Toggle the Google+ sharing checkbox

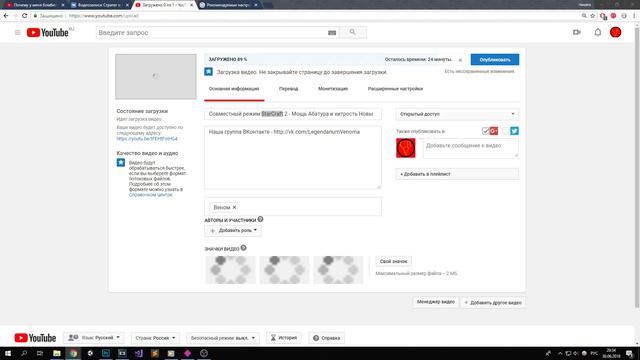485,131
